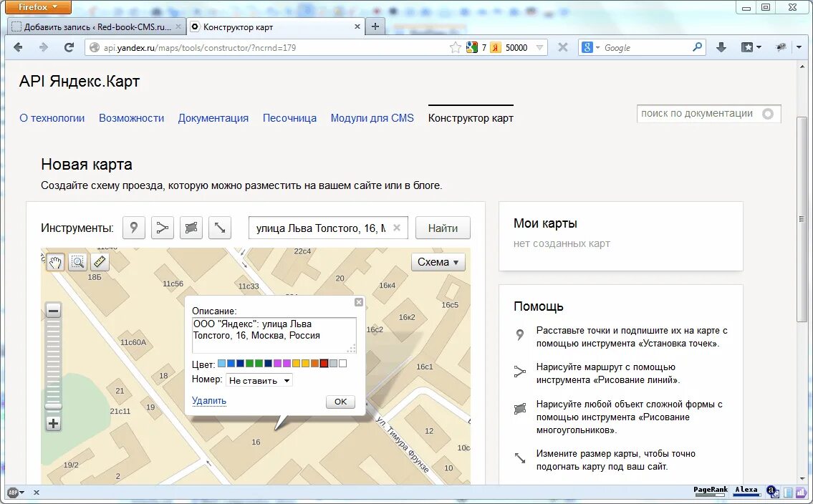This screenshot has width=813, height=504.
Task: Select the map resize tool
Action: coord(219,228)
